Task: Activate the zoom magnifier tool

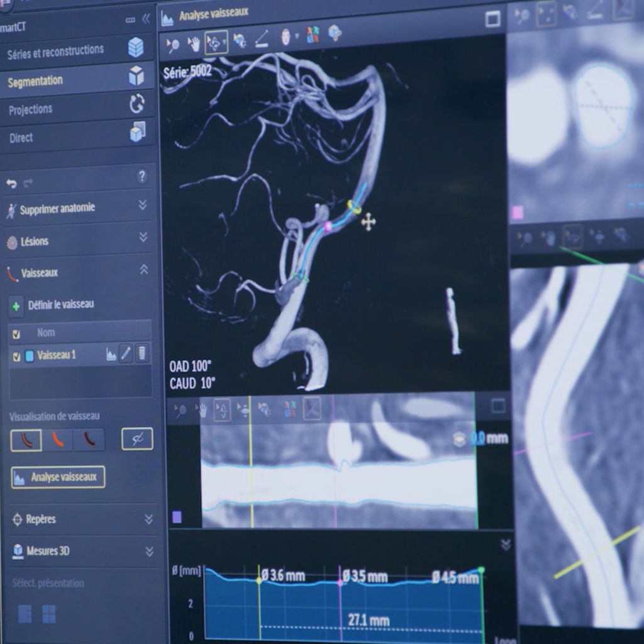Action: 173,43
